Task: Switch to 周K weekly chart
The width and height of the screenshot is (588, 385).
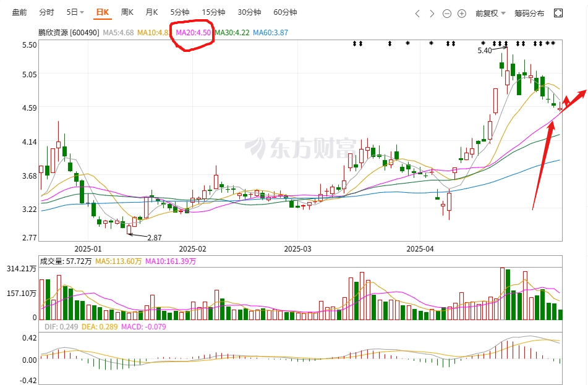Action: click(127, 12)
